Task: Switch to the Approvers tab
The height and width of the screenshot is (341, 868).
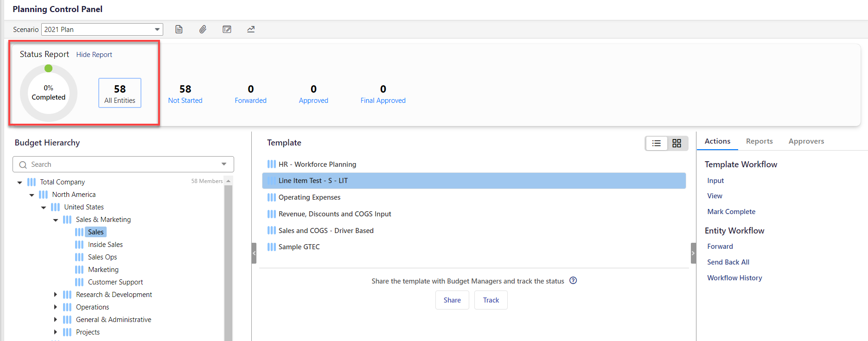Action: [806, 141]
